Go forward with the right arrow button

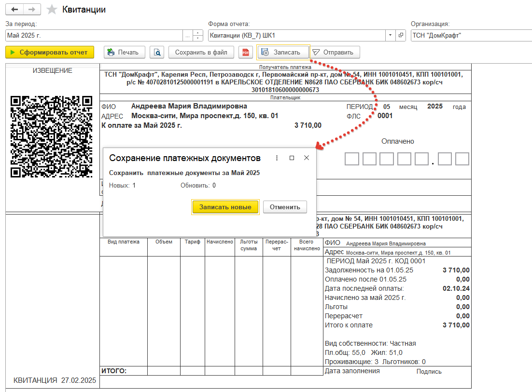tap(32, 10)
